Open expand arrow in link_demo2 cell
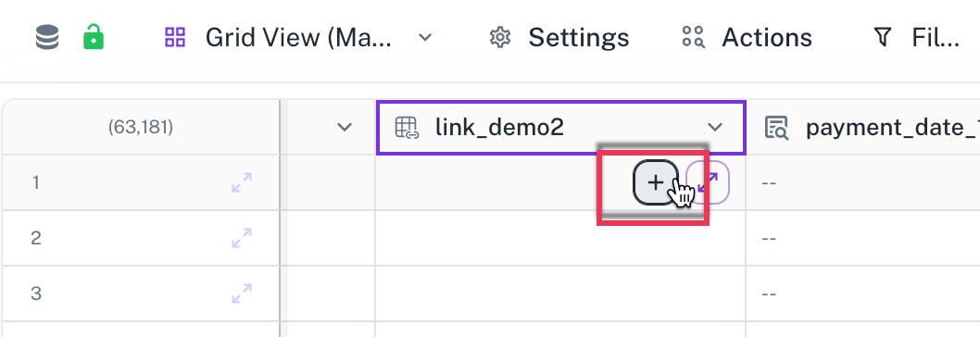980x337 pixels. (x=708, y=182)
